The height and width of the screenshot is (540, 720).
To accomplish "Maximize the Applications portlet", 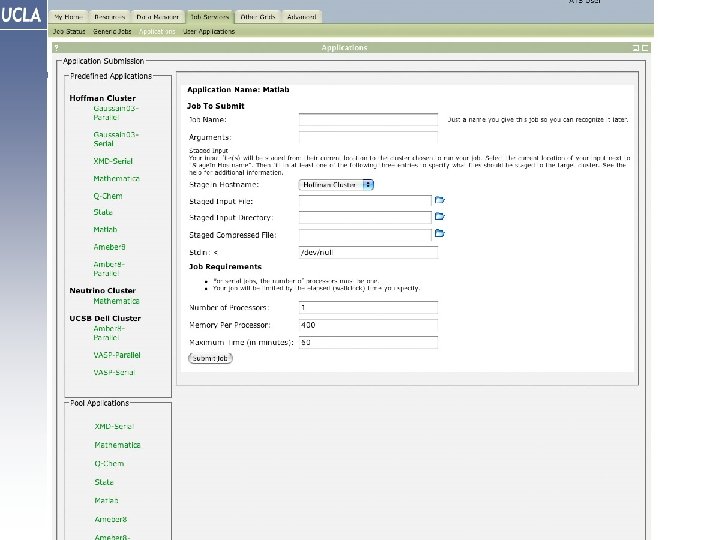I will click(x=645, y=48).
